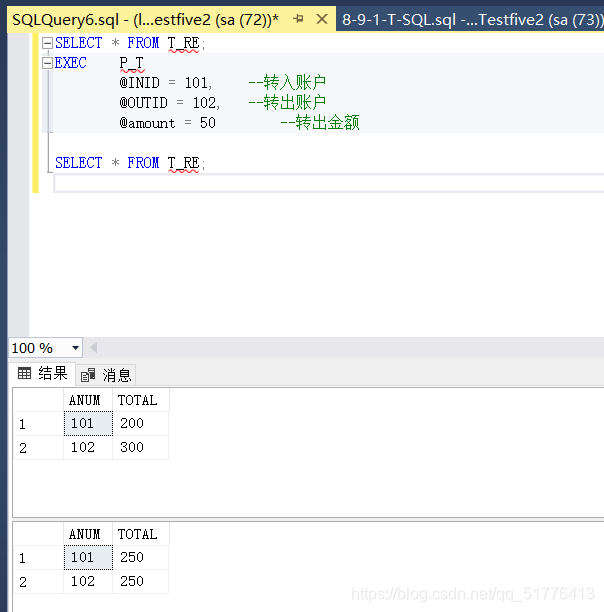
Task: Click the --转出账户 comment
Action: click(x=287, y=103)
